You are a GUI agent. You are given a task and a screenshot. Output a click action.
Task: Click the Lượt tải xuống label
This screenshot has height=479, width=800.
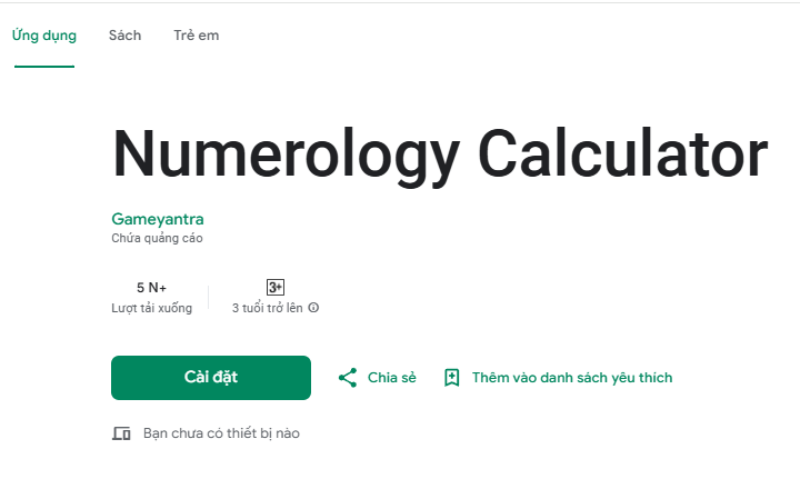[151, 308]
